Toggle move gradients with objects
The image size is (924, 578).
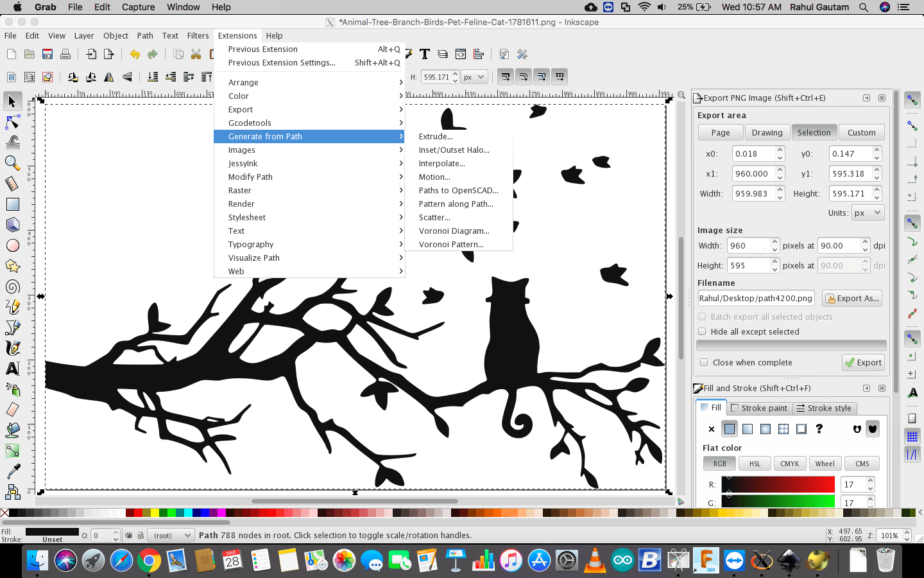click(542, 77)
